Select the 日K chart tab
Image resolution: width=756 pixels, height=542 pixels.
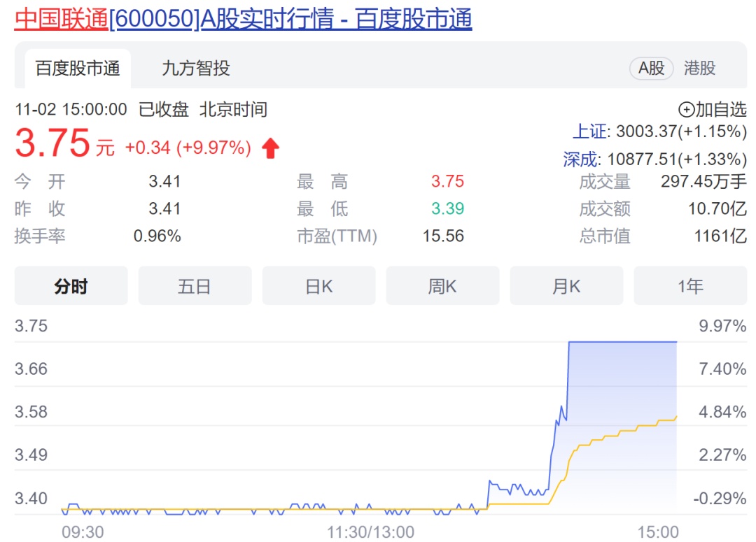point(318,286)
